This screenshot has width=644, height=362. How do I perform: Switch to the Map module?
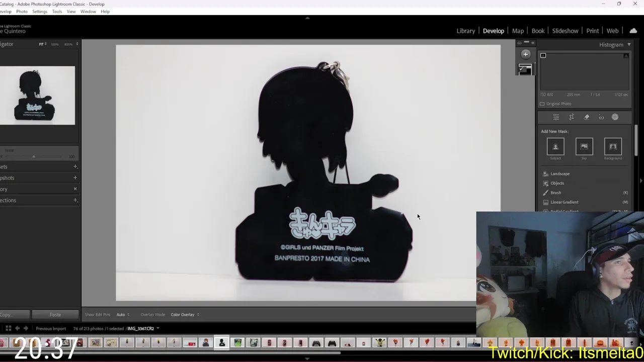click(518, 31)
